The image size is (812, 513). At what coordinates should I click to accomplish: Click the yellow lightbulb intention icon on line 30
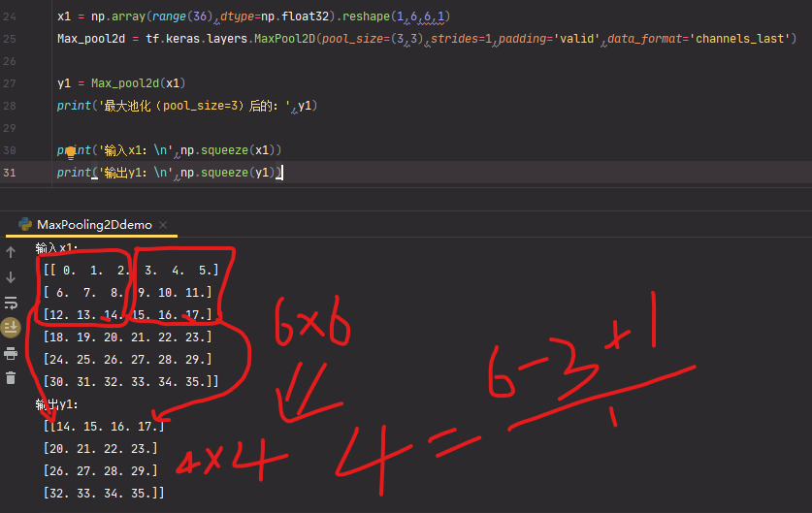point(71,152)
